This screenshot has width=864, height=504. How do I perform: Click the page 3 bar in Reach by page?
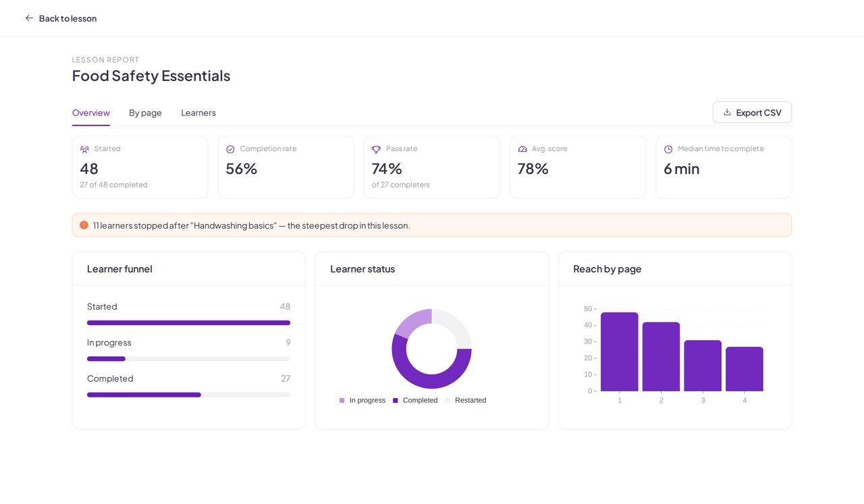coord(703,366)
